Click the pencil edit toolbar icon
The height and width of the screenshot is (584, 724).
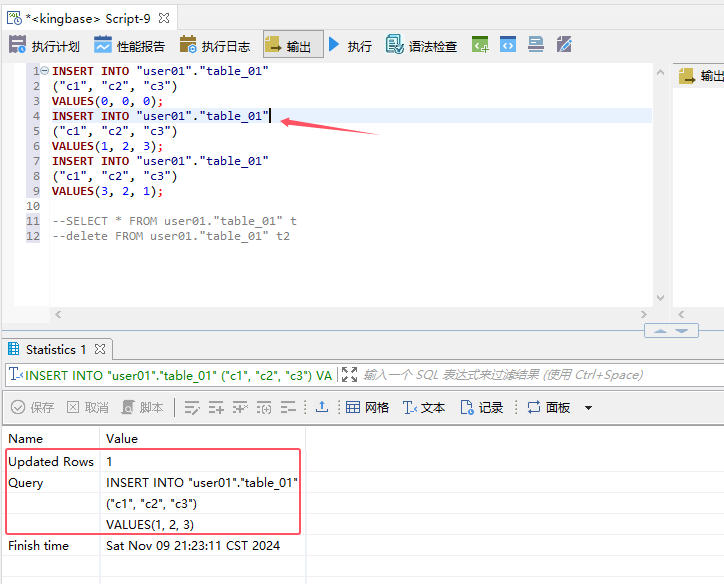tap(564, 45)
